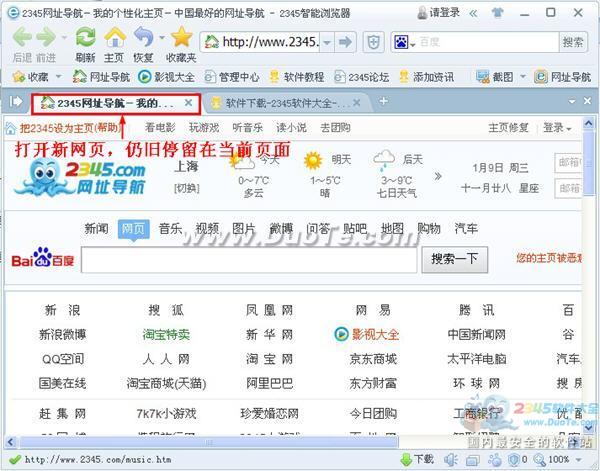Open the address bar URL dropdown arrow
600x471 pixels.
coord(324,42)
